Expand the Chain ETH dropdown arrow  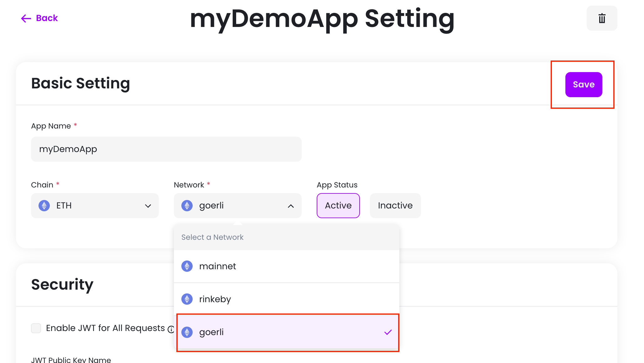click(148, 206)
